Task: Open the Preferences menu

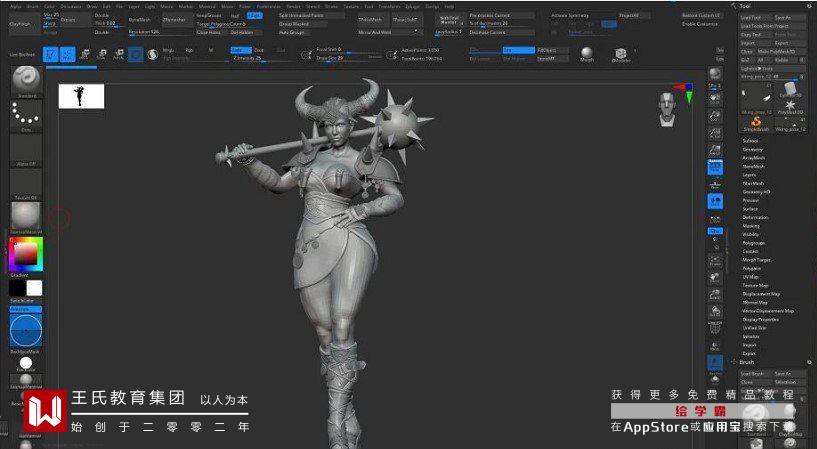Action: coord(269,6)
